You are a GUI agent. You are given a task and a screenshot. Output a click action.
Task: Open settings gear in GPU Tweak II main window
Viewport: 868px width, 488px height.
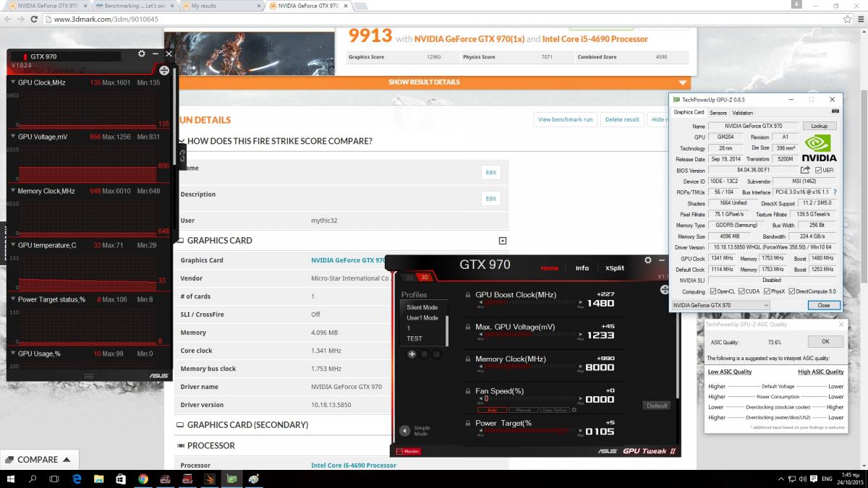647,260
